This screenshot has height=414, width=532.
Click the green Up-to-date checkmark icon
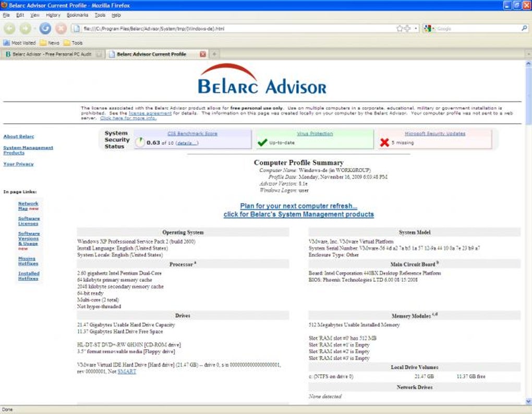262,143
